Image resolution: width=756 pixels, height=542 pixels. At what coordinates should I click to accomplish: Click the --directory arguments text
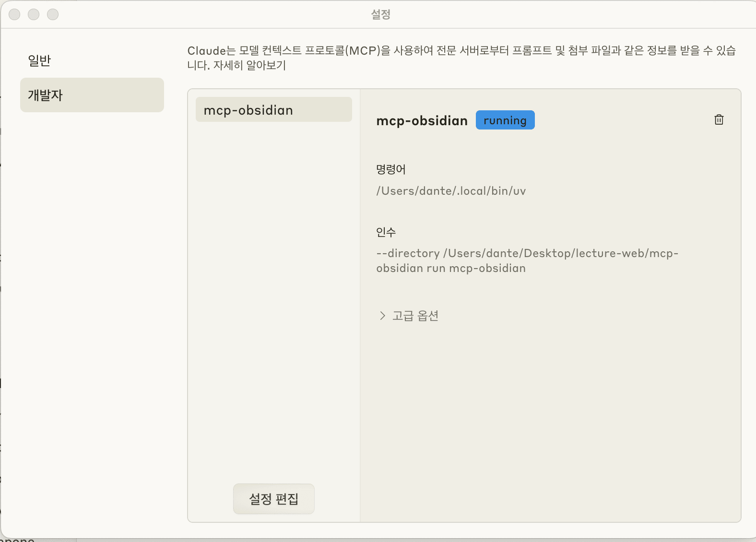tap(527, 260)
